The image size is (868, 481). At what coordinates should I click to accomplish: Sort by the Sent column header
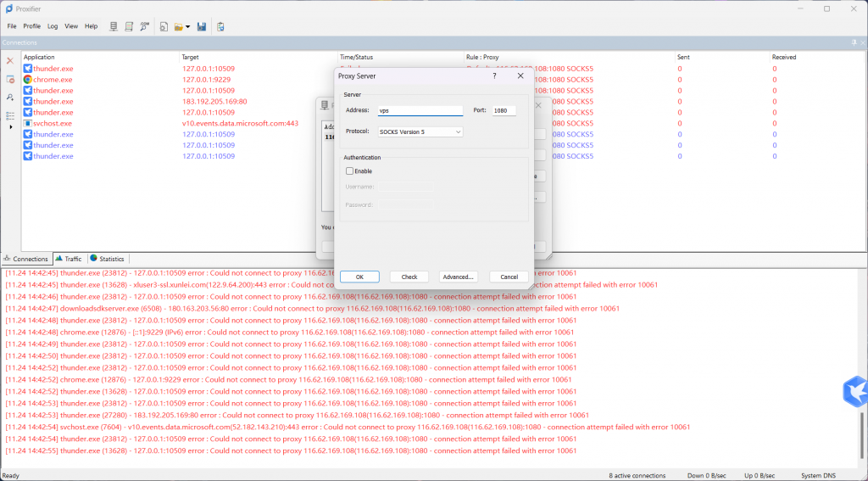(x=722, y=57)
